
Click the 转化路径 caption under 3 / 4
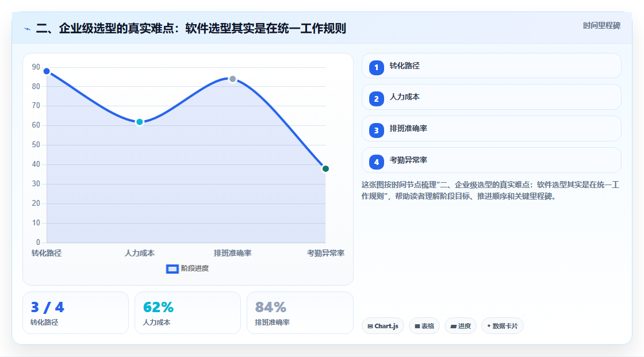click(44, 323)
